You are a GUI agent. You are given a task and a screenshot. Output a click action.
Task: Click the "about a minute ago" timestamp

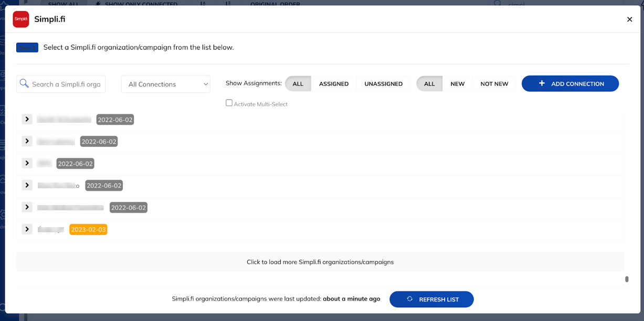click(x=352, y=299)
